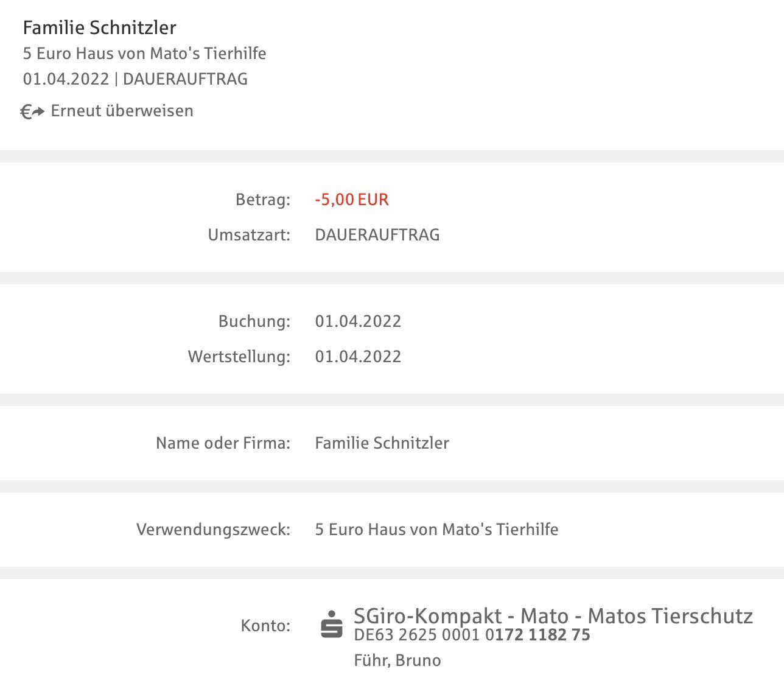Click the Konto label
Screen dimensions: 784x683
point(266,626)
